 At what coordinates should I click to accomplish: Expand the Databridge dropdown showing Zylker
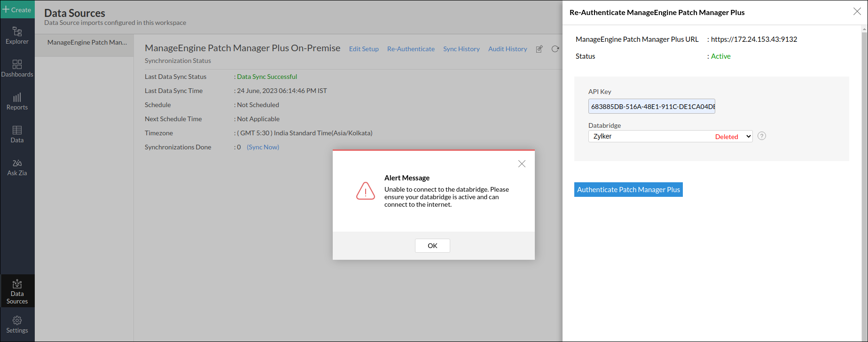tap(670, 136)
